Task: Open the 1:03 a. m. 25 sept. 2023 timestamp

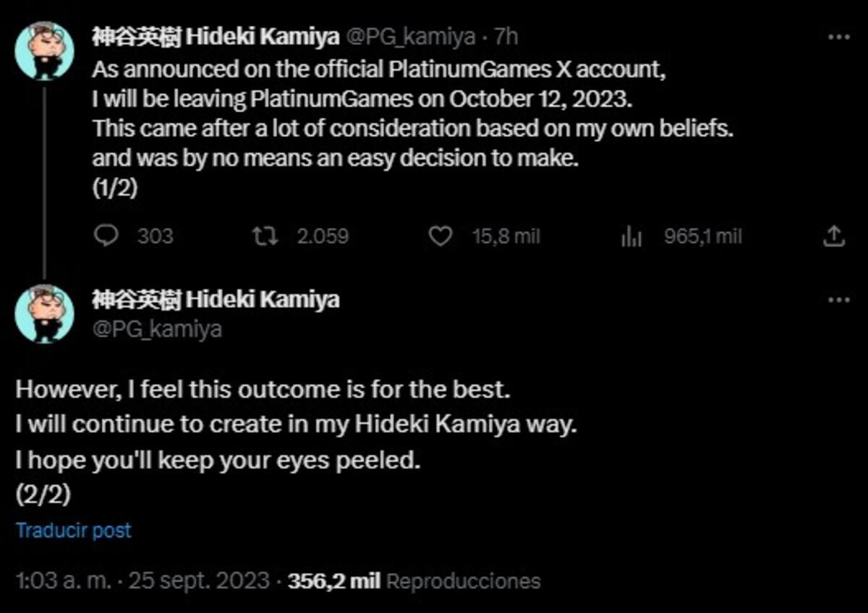Action: 142,580
